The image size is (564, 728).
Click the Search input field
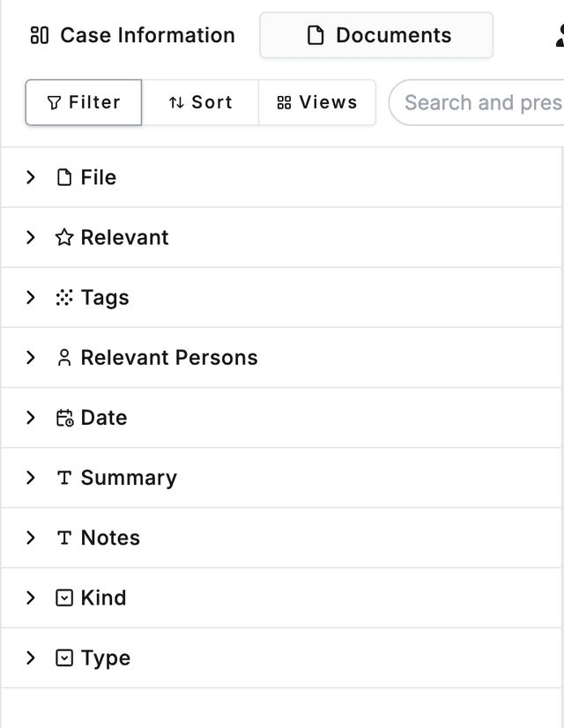[480, 102]
